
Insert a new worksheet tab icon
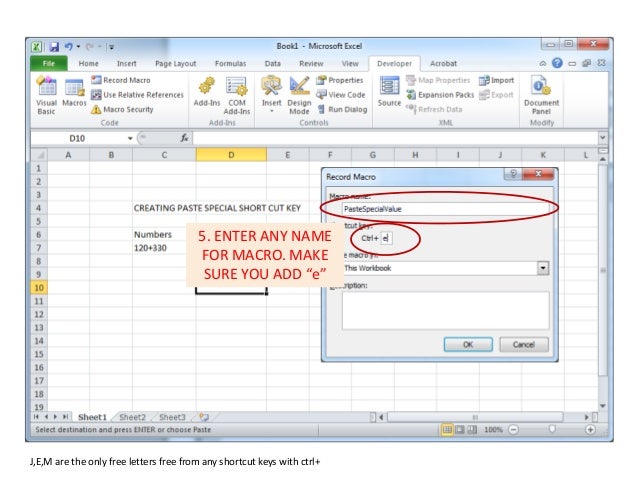click(204, 417)
